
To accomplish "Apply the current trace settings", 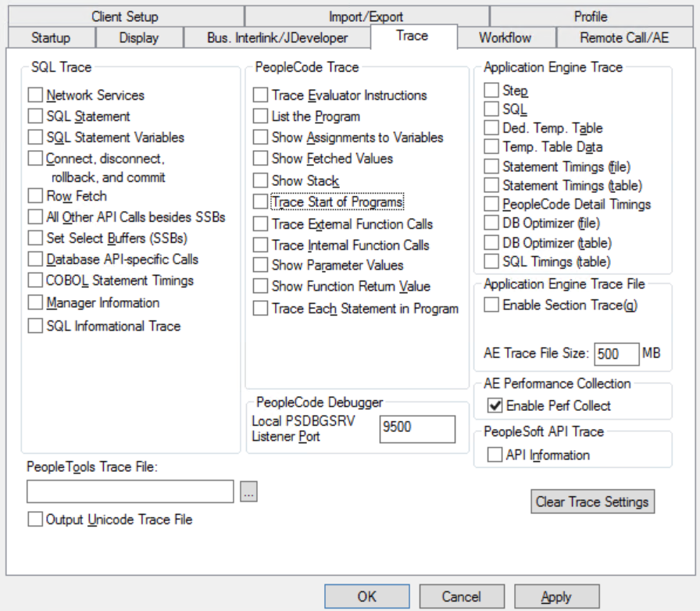I will pos(556,595).
